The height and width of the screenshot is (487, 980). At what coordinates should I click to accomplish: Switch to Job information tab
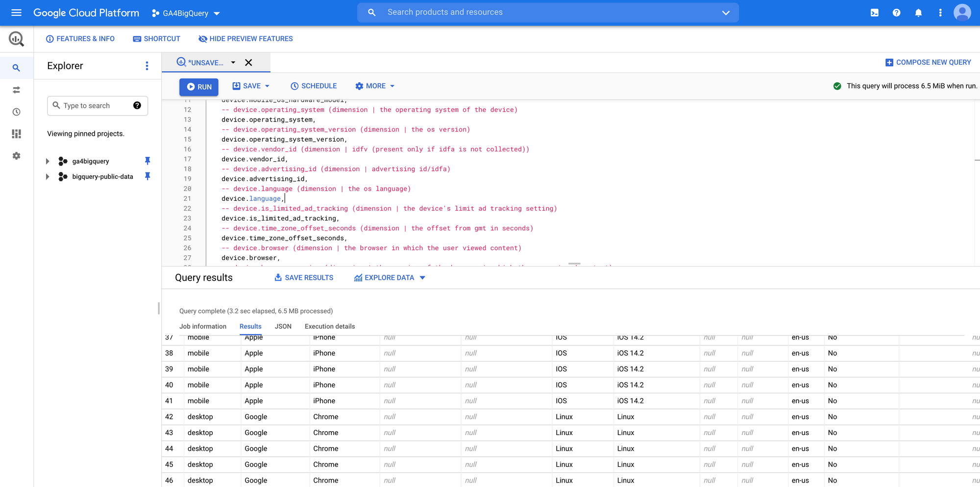coord(203,326)
